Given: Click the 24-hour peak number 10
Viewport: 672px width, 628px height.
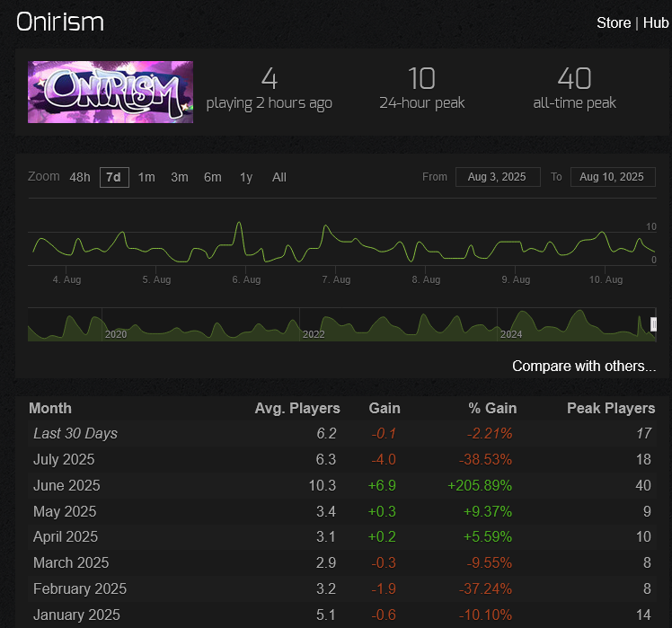Looking at the screenshot, I should click(421, 78).
